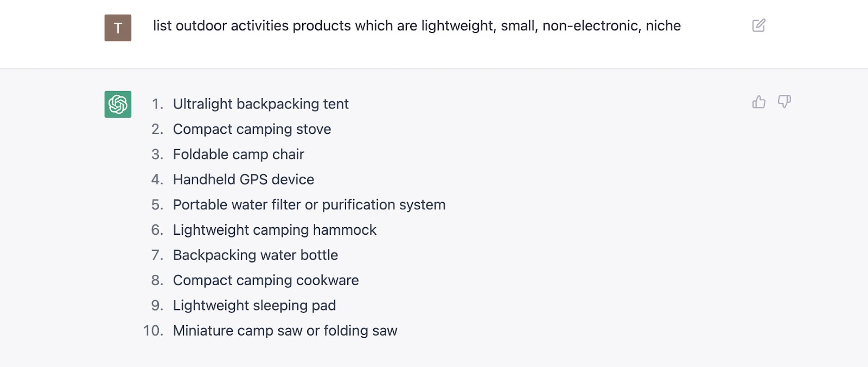Click the "Ultralight backpacking tent" list item
868x367 pixels.
click(x=260, y=104)
